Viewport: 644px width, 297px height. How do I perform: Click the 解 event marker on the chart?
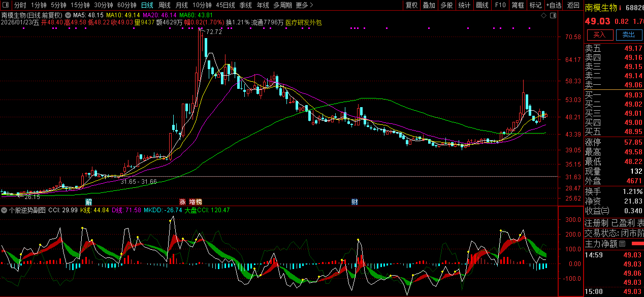(88, 202)
